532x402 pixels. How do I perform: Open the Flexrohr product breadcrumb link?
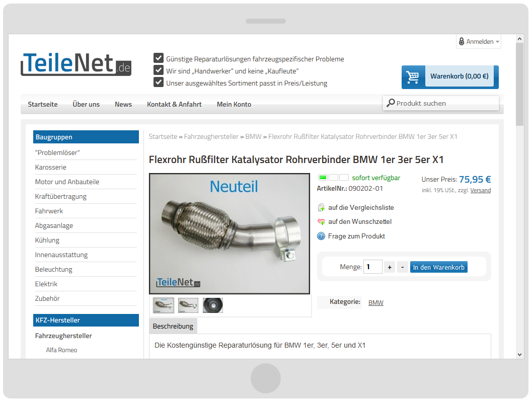363,137
